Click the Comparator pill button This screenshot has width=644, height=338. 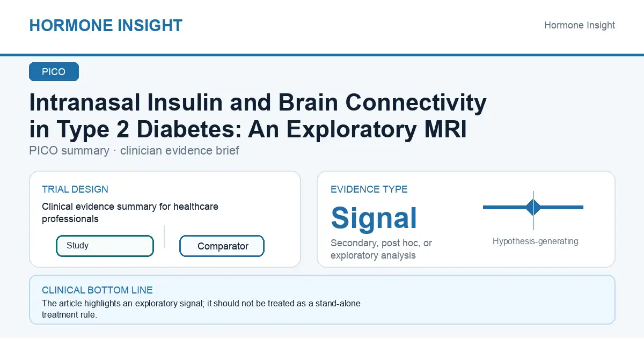click(x=222, y=246)
